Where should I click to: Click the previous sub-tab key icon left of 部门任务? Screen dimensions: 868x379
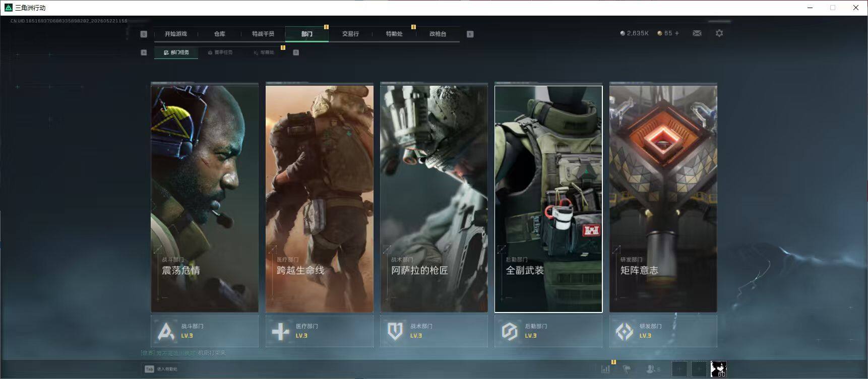144,52
